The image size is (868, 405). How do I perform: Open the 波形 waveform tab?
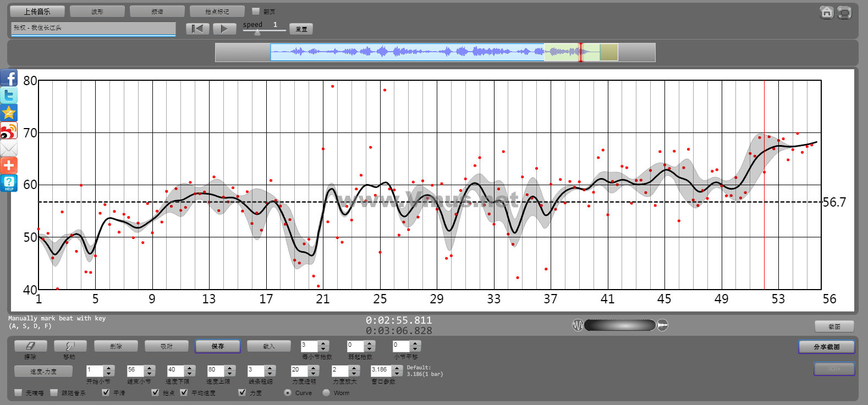[97, 11]
